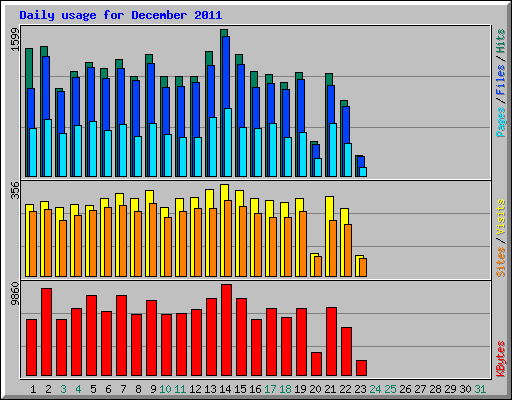Click the orange Sites bar for day 1
The width and height of the screenshot is (512, 400).
click(33, 244)
